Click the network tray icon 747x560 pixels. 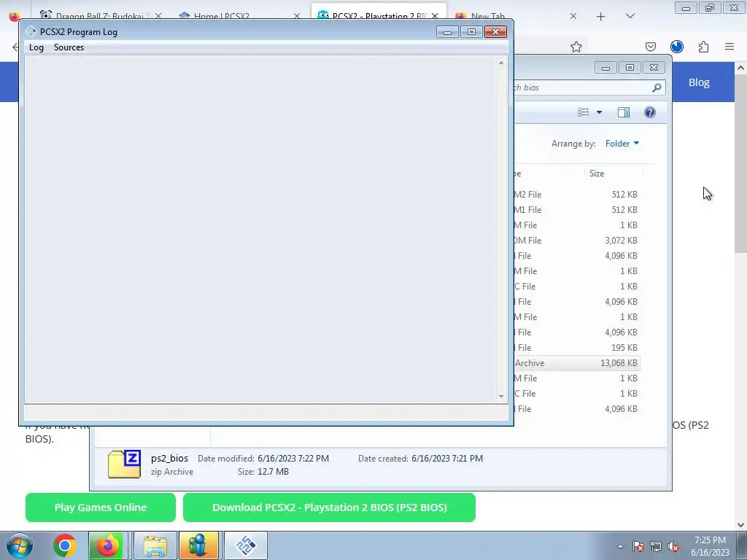click(x=656, y=546)
